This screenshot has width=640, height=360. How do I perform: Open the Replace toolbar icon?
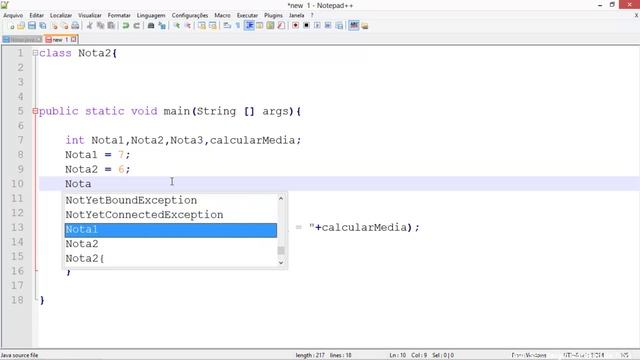(162, 26)
